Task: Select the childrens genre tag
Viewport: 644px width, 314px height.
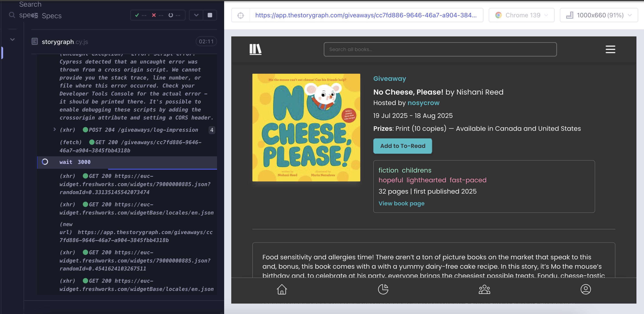Action: click(417, 170)
